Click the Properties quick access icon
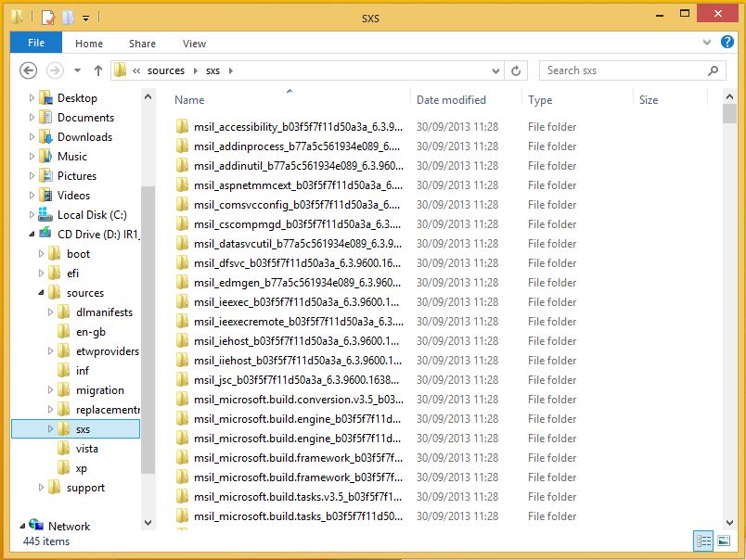 (x=48, y=18)
